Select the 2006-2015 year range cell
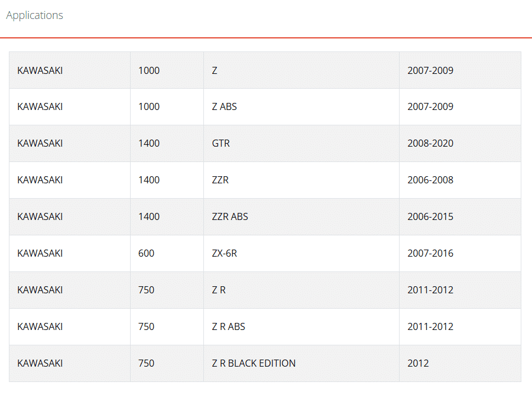This screenshot has width=532, height=398. click(x=430, y=216)
